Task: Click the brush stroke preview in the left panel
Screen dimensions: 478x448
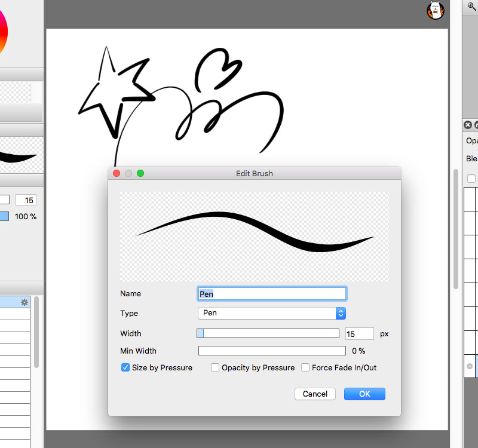Action: pyautogui.click(x=22, y=155)
